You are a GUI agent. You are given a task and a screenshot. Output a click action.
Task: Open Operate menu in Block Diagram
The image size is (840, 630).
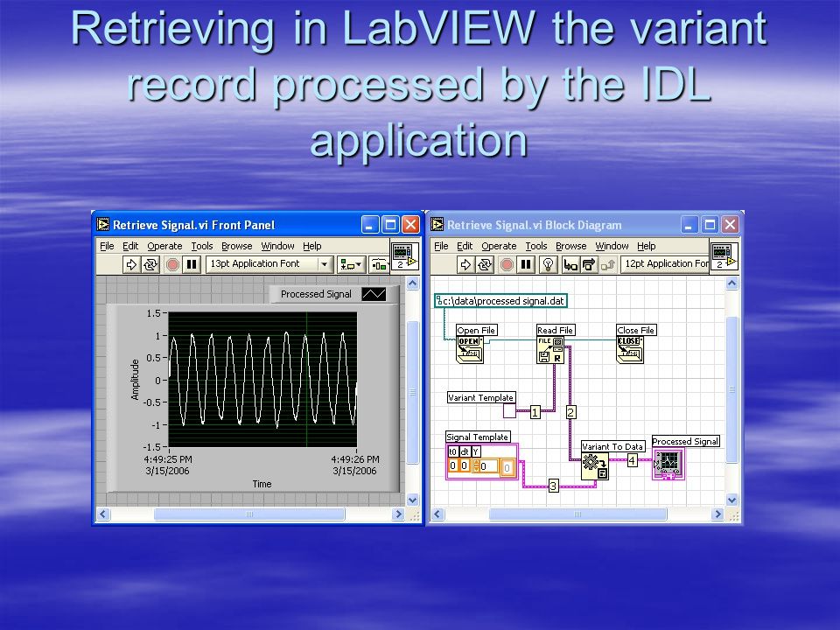click(499, 246)
